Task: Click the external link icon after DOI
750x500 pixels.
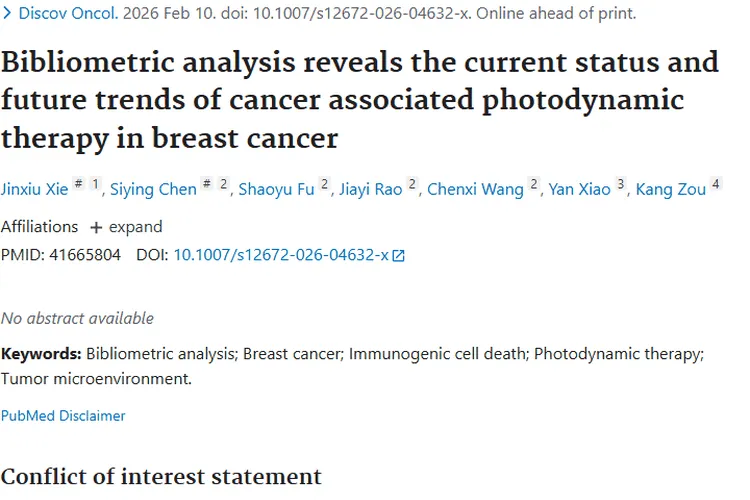Action: coord(399,255)
